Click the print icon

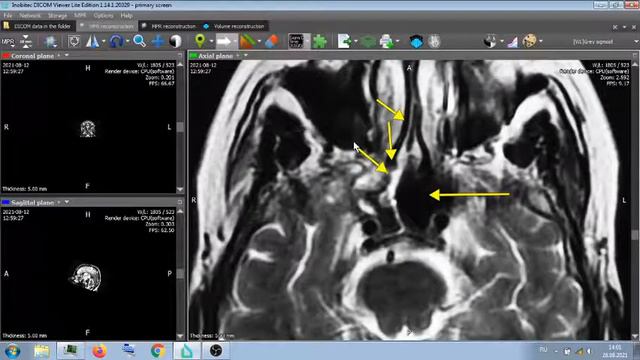click(x=387, y=41)
